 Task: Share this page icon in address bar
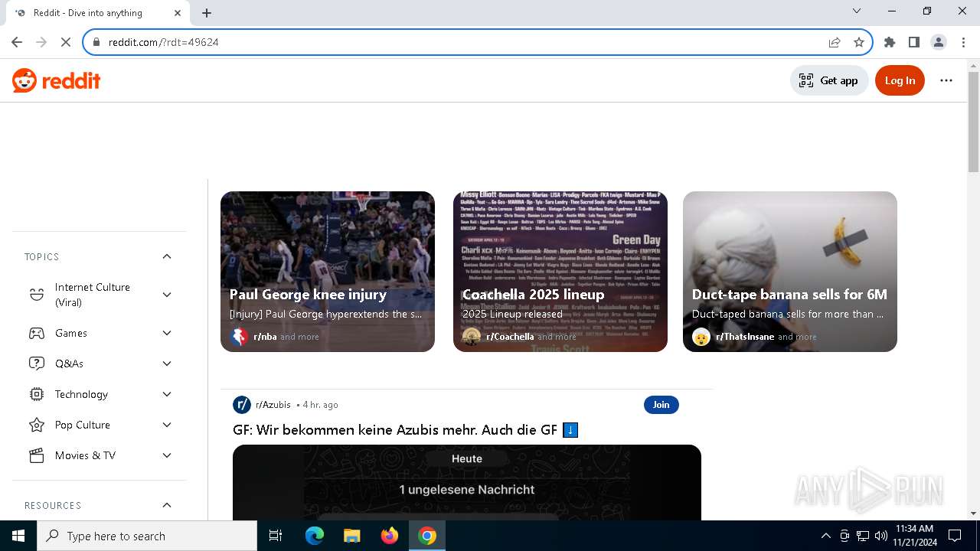coord(835,42)
